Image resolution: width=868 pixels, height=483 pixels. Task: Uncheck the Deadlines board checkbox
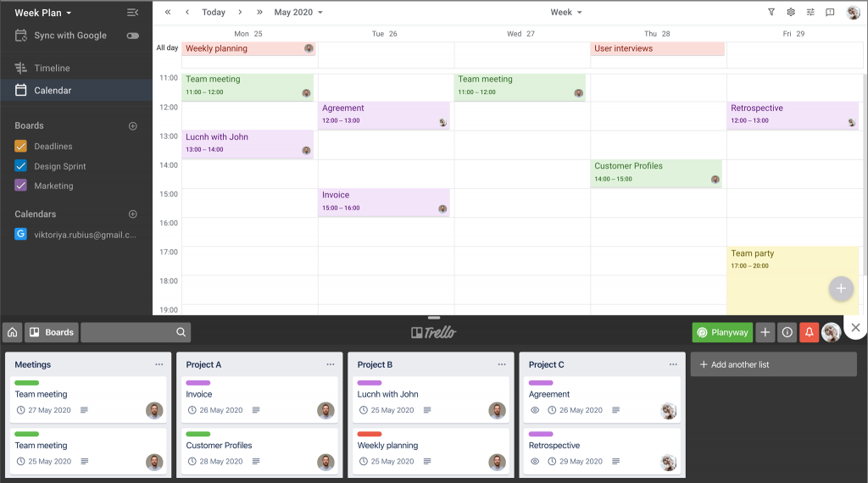(21, 147)
